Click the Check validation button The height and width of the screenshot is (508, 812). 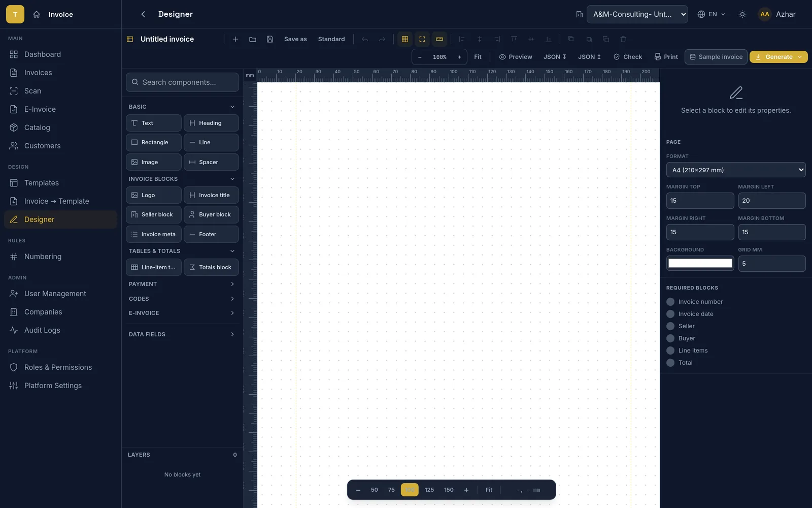[x=628, y=57]
